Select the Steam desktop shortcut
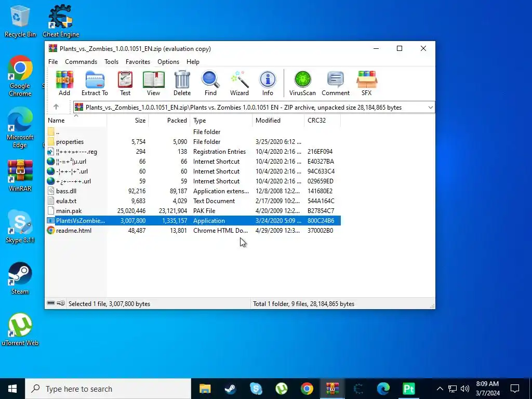Viewport: 532px width, 399px height. pyautogui.click(x=20, y=278)
